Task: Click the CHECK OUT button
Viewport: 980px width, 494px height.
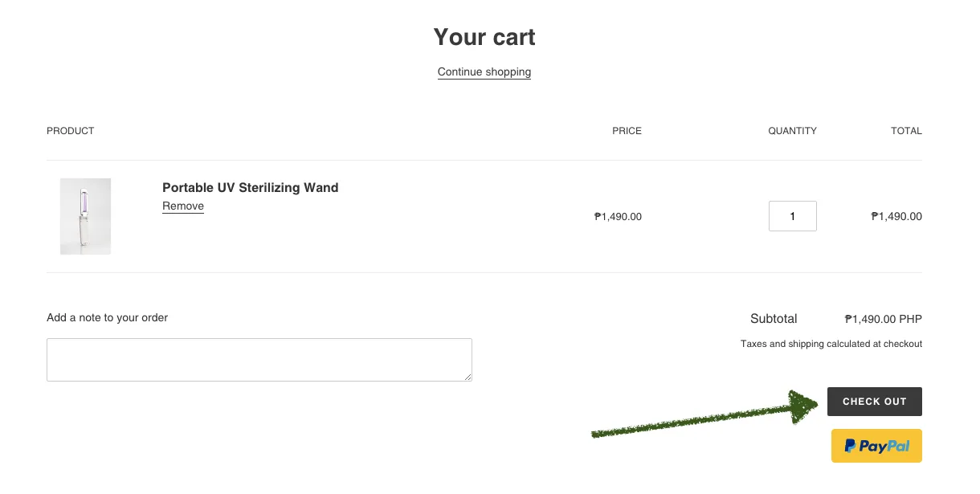Action: pyautogui.click(x=875, y=402)
